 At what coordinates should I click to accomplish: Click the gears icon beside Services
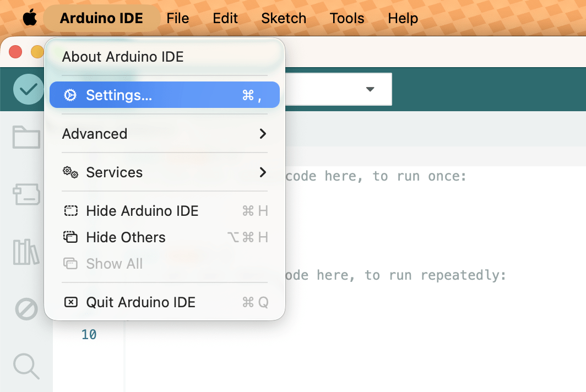[x=70, y=172]
